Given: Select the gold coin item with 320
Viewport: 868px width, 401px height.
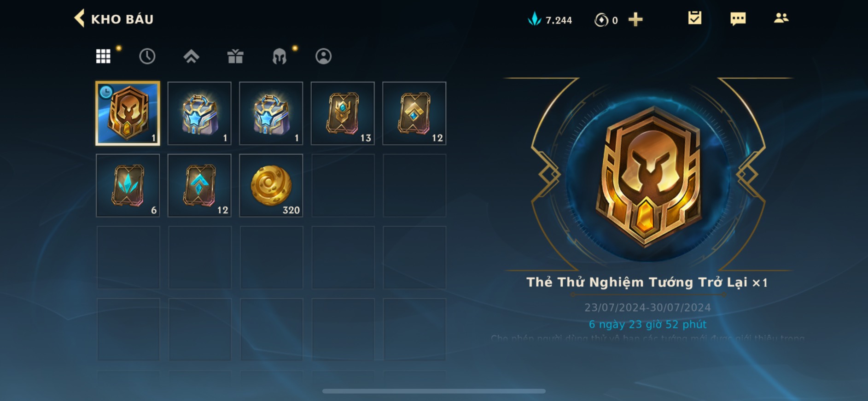Looking at the screenshot, I should pyautogui.click(x=271, y=185).
